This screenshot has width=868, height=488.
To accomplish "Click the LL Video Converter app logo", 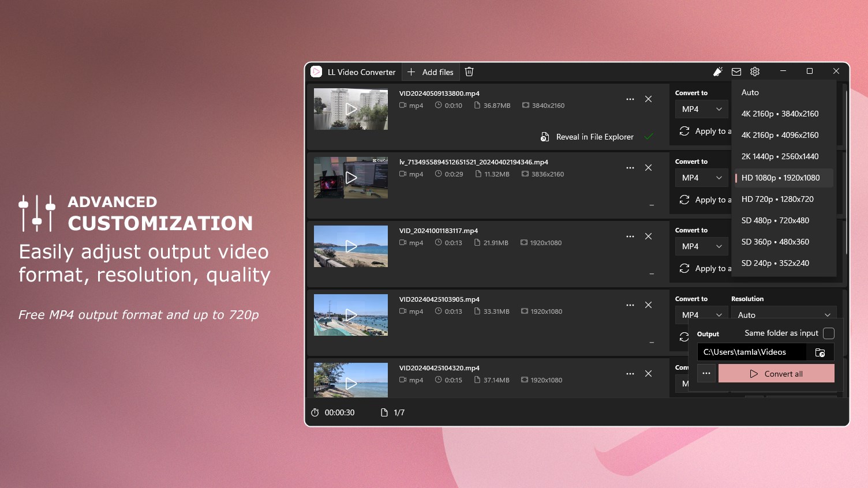I will click(316, 72).
